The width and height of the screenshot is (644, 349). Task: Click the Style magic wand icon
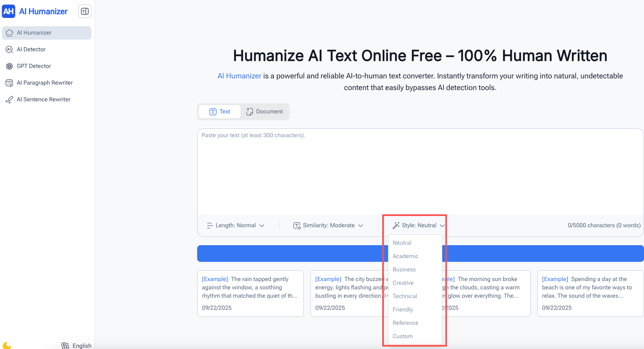(x=396, y=226)
